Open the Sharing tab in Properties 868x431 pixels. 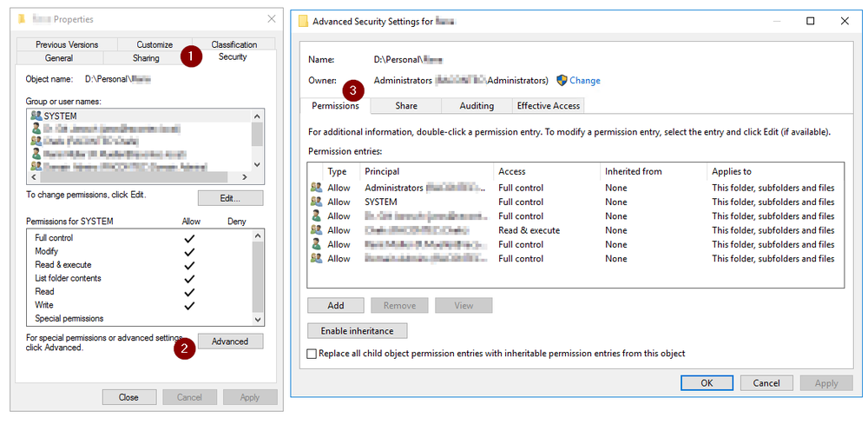point(146,58)
